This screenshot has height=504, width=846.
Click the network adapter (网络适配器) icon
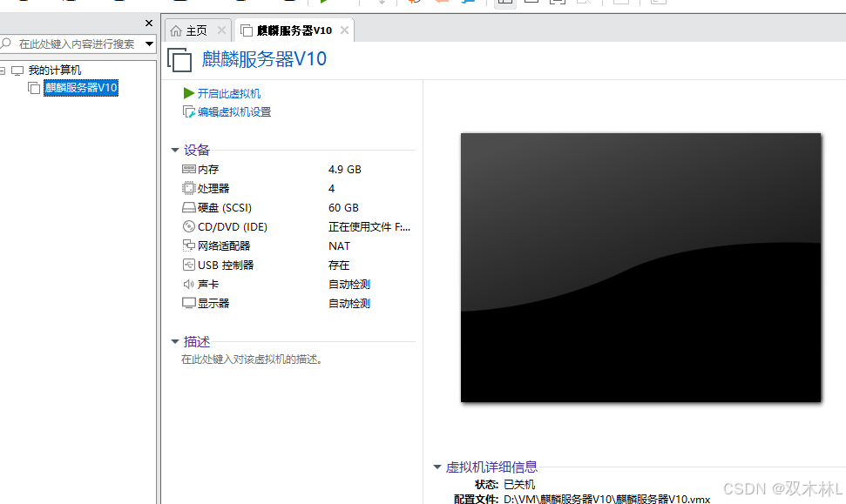[x=189, y=245]
